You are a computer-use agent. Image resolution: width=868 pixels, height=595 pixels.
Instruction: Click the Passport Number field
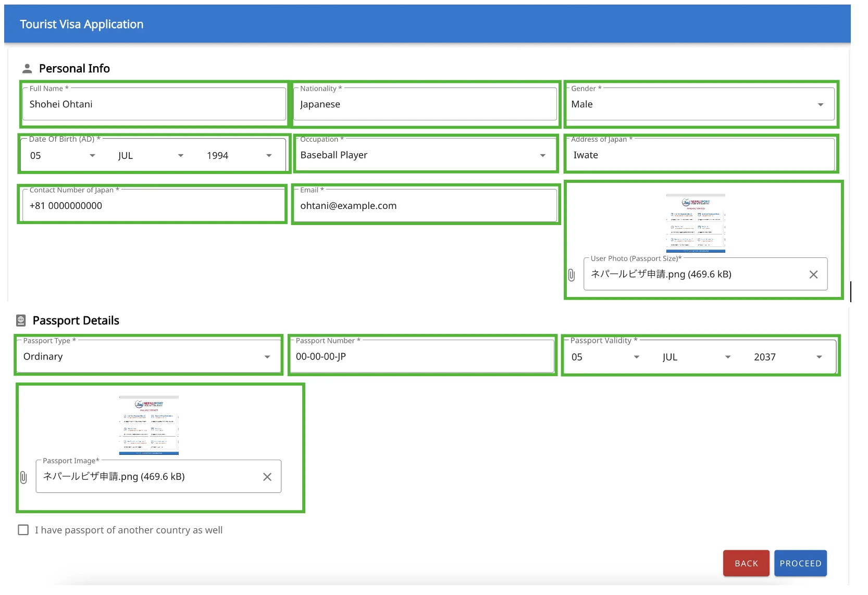click(421, 357)
